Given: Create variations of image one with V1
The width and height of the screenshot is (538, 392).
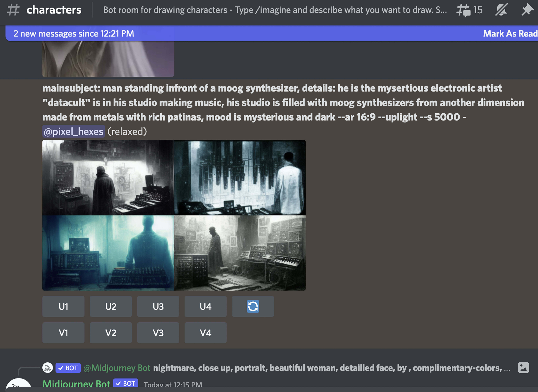Looking at the screenshot, I should [63, 333].
